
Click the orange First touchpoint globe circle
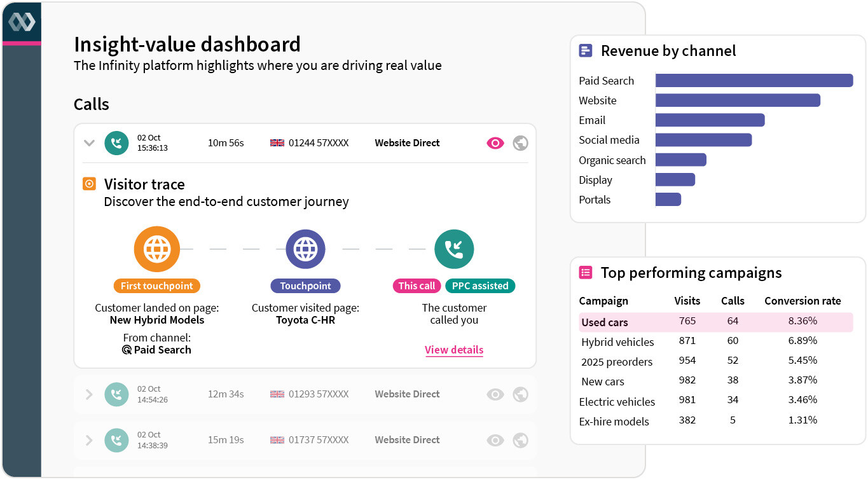[157, 249]
